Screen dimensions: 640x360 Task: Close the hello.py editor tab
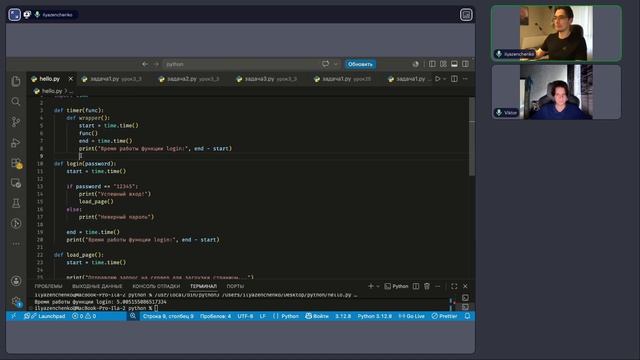tap(71, 79)
